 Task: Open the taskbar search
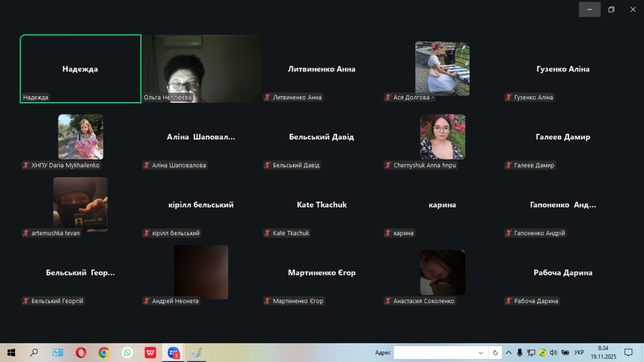(x=34, y=352)
